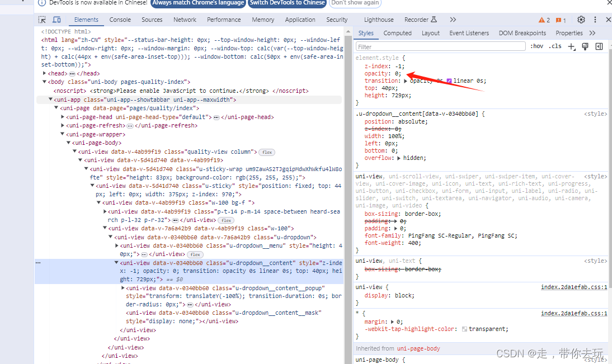612x364 pixels.
Task: Select the Elements tab
Action: 86,20
